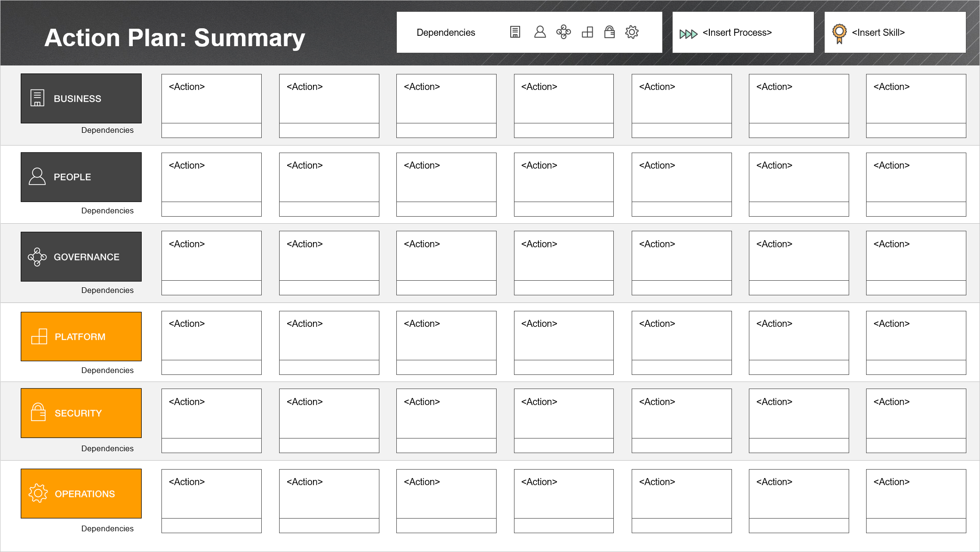Select the GOVERNANCE category block
The image size is (980, 552).
81,257
